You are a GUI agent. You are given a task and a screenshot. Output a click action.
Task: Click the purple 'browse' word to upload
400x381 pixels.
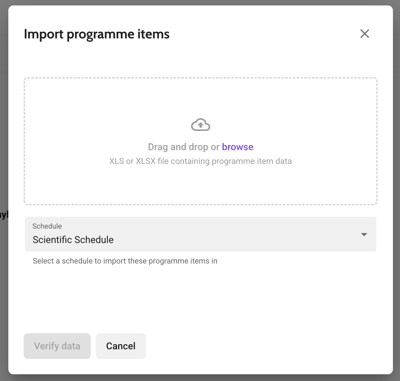(x=237, y=147)
